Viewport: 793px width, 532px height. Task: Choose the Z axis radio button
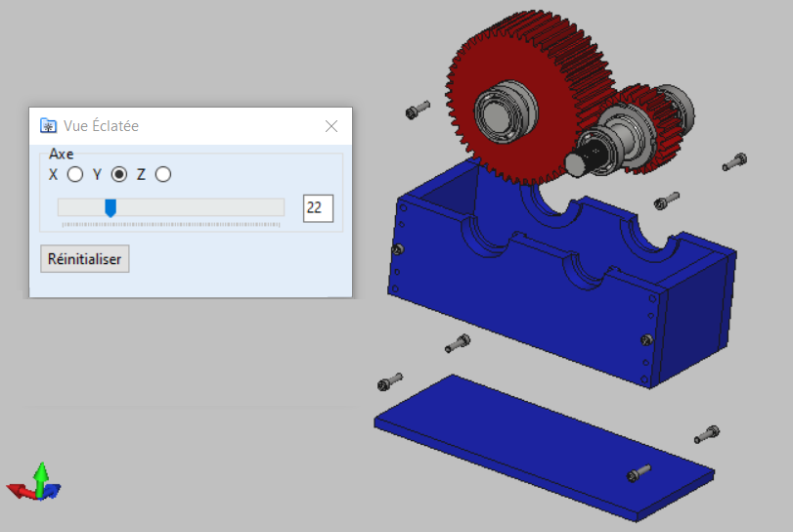[163, 174]
